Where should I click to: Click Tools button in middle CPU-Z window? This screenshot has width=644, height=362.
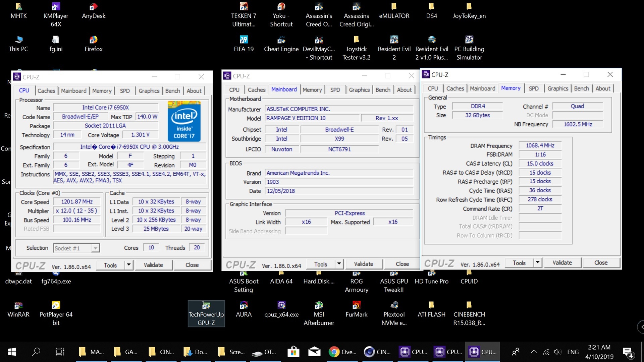[321, 264]
